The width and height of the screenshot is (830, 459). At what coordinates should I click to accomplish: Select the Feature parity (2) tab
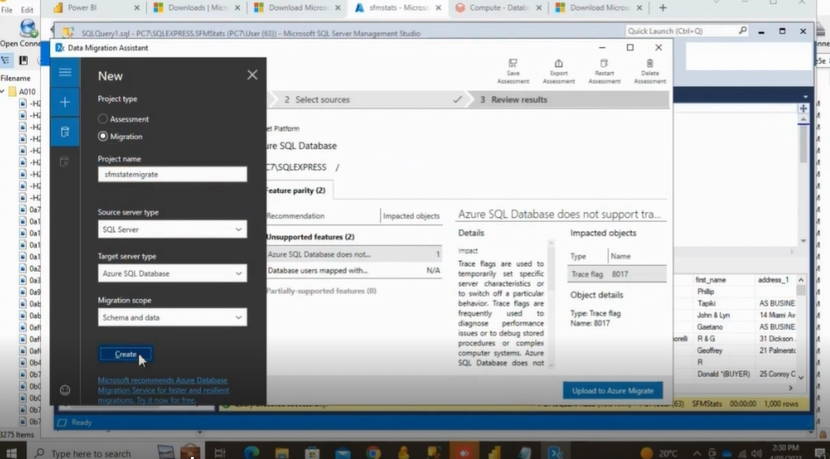coord(296,190)
